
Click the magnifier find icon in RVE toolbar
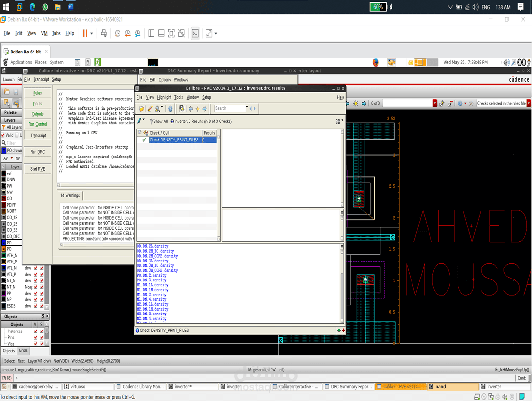158,109
